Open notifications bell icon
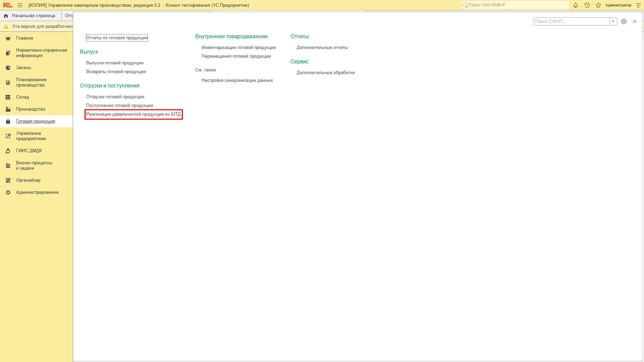Screen dimensions: 644x362 [576, 5]
